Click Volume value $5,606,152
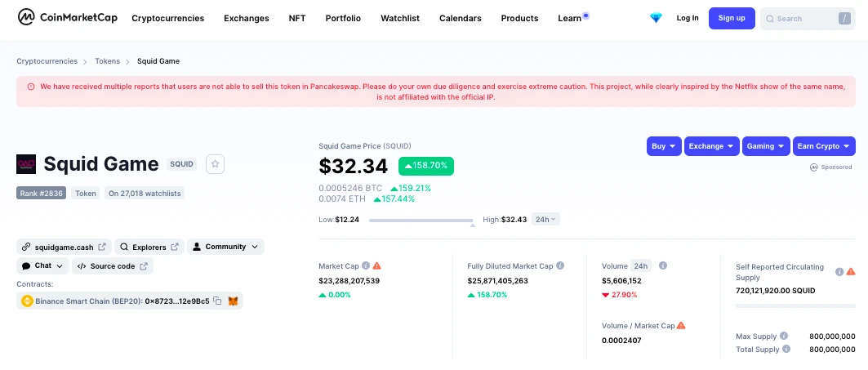 (x=621, y=281)
